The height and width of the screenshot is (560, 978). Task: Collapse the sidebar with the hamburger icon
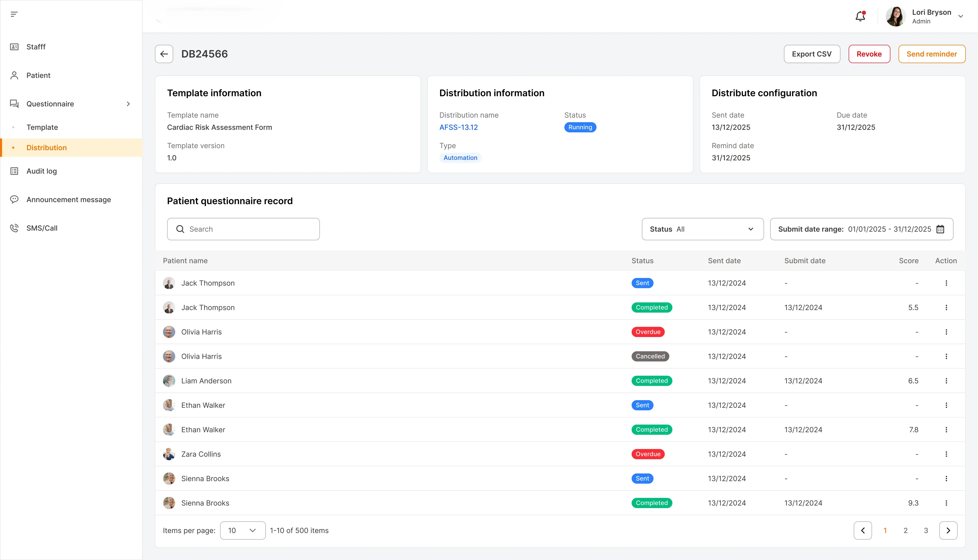click(x=14, y=14)
